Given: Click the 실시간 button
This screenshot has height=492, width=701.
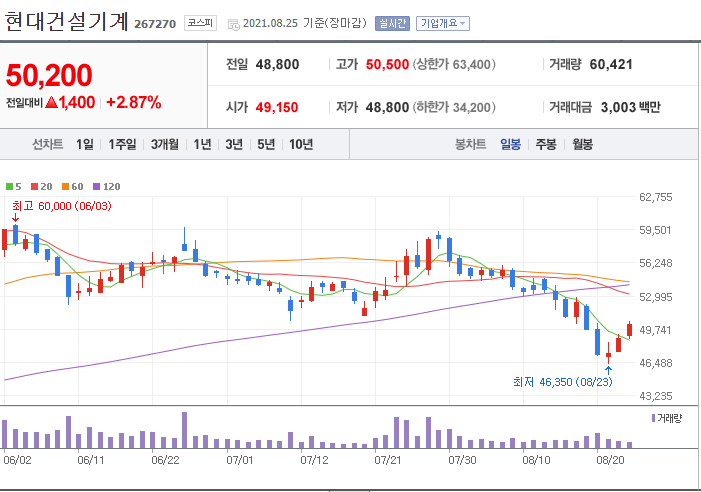Looking at the screenshot, I should click(392, 23).
